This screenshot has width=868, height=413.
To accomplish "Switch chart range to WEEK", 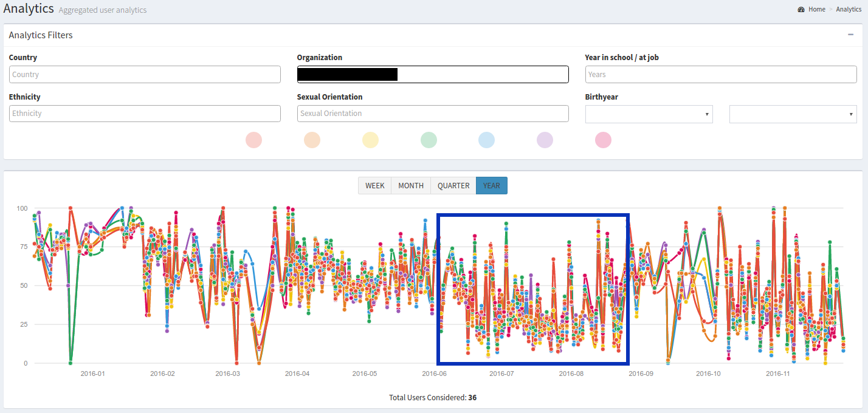I will click(x=374, y=185).
